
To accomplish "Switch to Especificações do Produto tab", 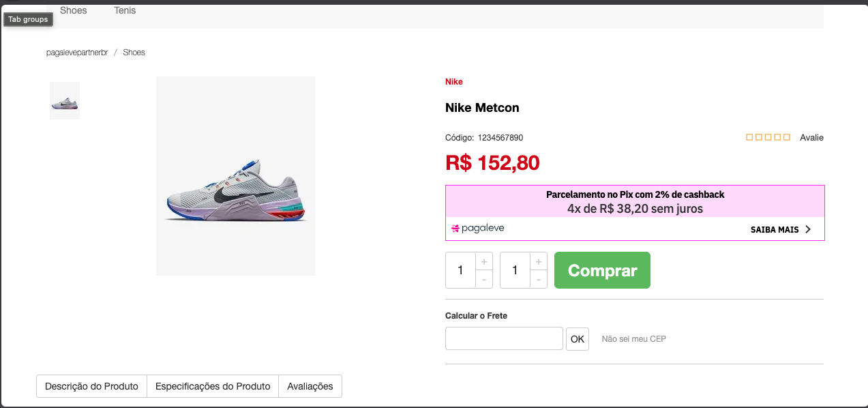I will pos(213,386).
